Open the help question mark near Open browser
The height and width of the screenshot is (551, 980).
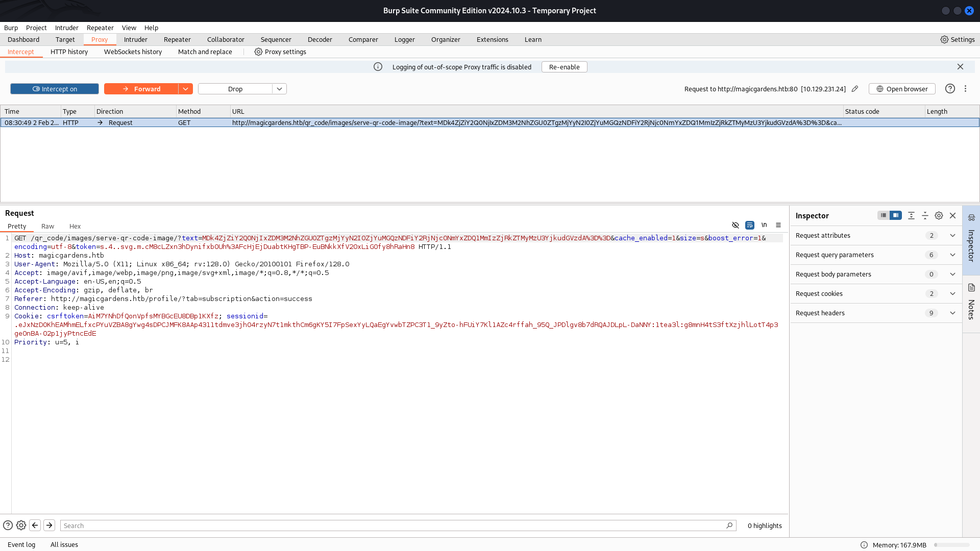pos(950,89)
